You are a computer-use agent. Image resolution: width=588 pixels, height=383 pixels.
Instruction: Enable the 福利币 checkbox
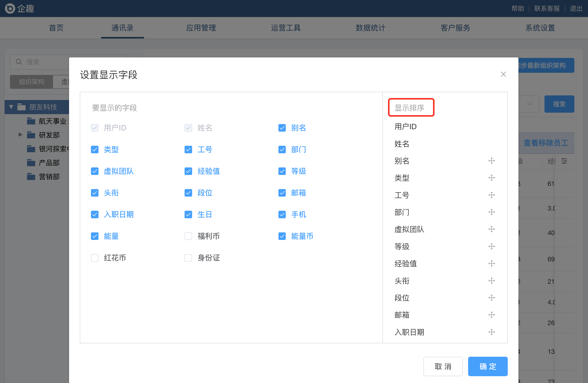(x=188, y=236)
